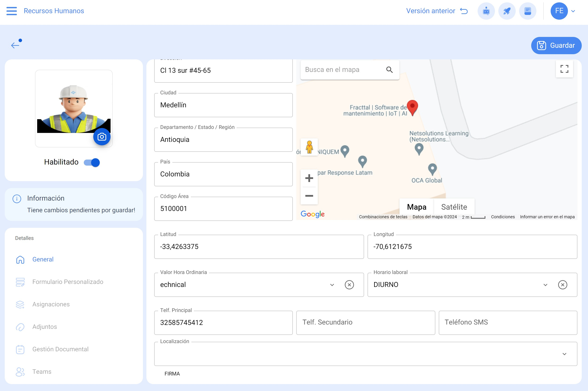The width and height of the screenshot is (588, 391).
Task: Click Recursos Humanos title
Action: point(54,11)
